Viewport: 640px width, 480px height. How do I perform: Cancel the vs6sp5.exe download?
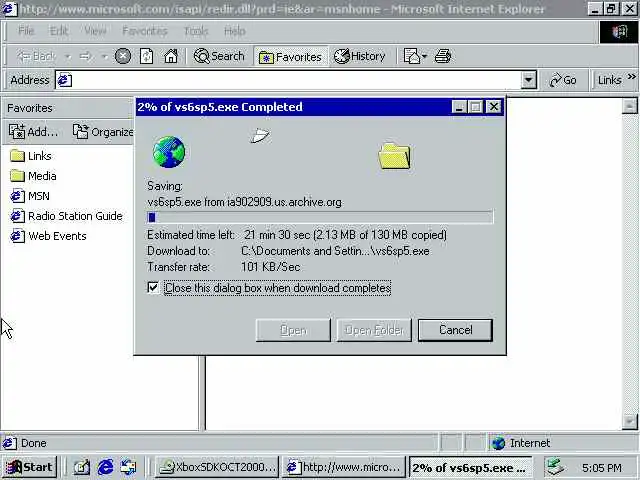pyautogui.click(x=455, y=330)
